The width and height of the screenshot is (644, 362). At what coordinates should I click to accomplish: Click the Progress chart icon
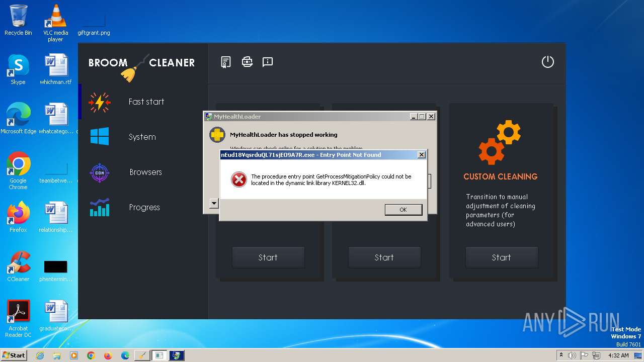100,207
